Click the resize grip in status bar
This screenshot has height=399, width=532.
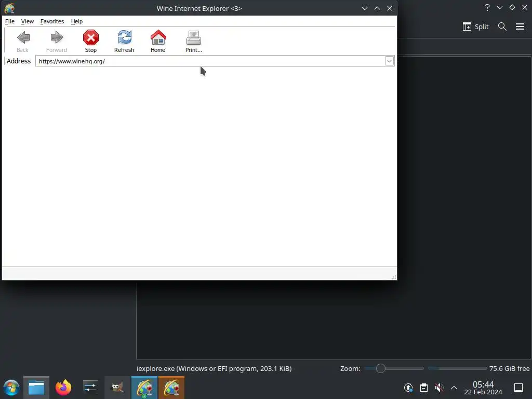pyautogui.click(x=394, y=277)
